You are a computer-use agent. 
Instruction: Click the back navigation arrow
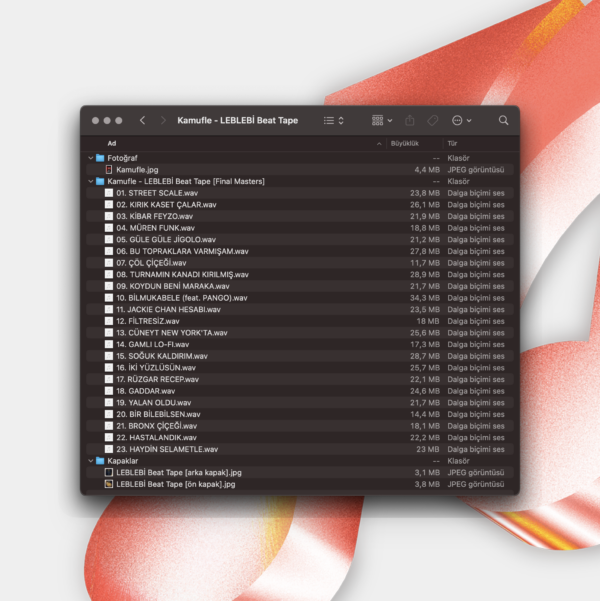tap(142, 120)
